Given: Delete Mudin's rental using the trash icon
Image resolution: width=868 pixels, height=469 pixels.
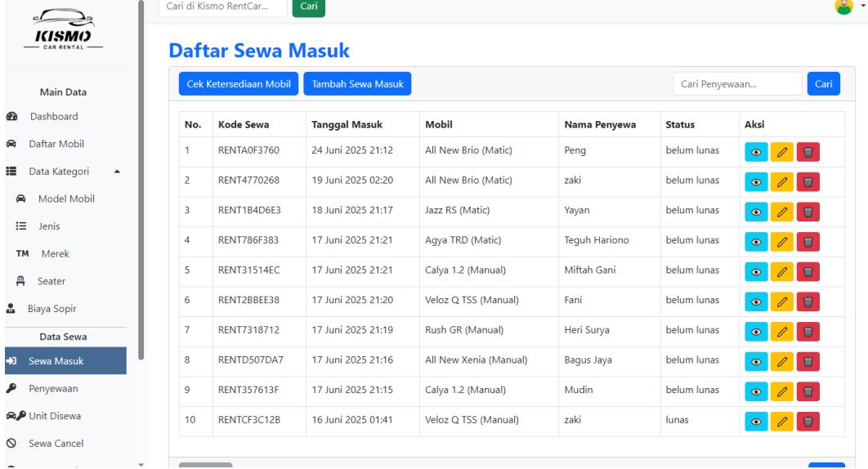Looking at the screenshot, I should 808,391.
